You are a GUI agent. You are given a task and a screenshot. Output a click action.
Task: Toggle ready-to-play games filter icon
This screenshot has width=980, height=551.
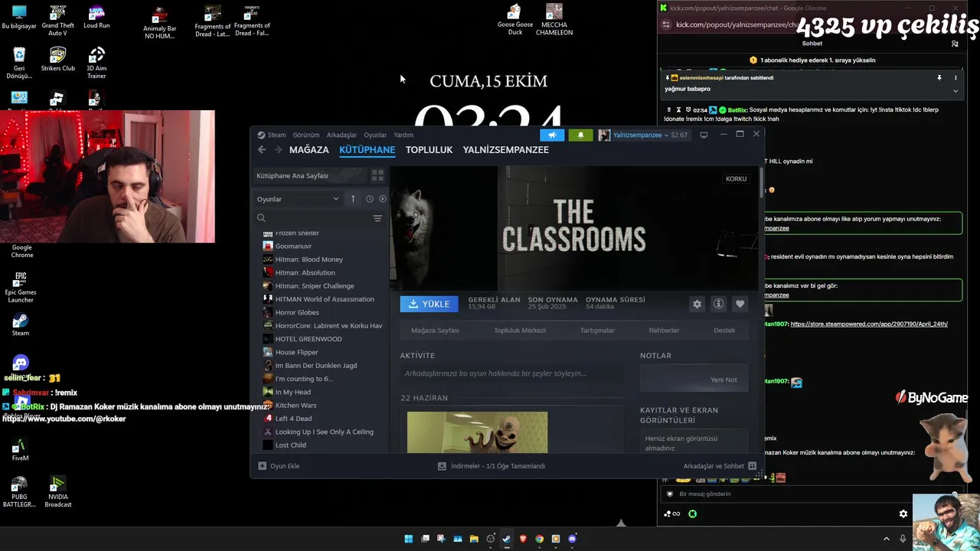(383, 199)
